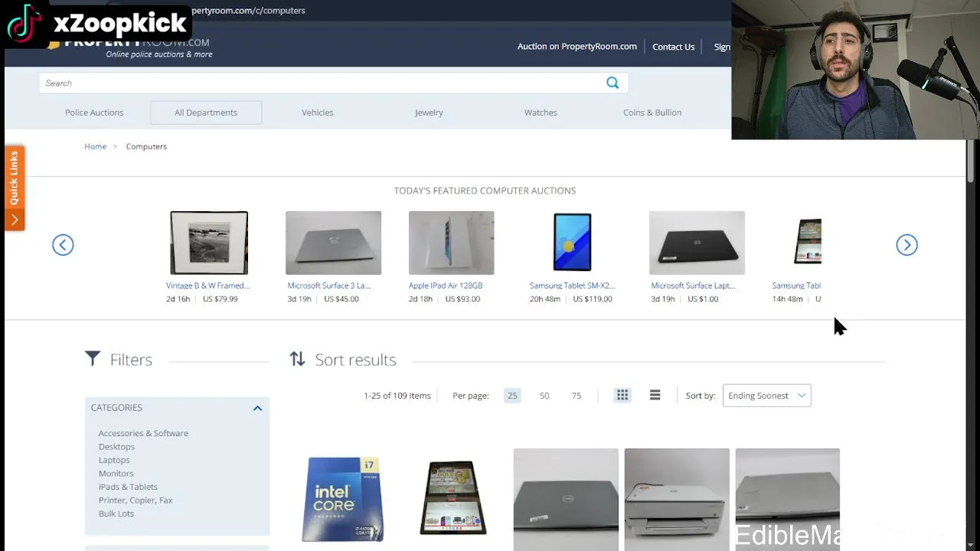Filter by Monitors category

(x=116, y=474)
